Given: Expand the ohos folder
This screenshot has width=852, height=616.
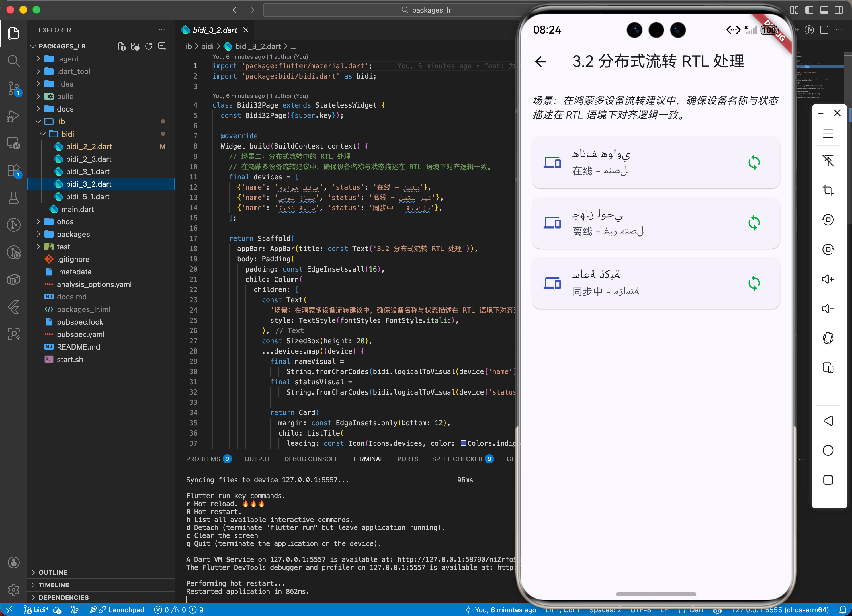Looking at the screenshot, I should coord(65,222).
